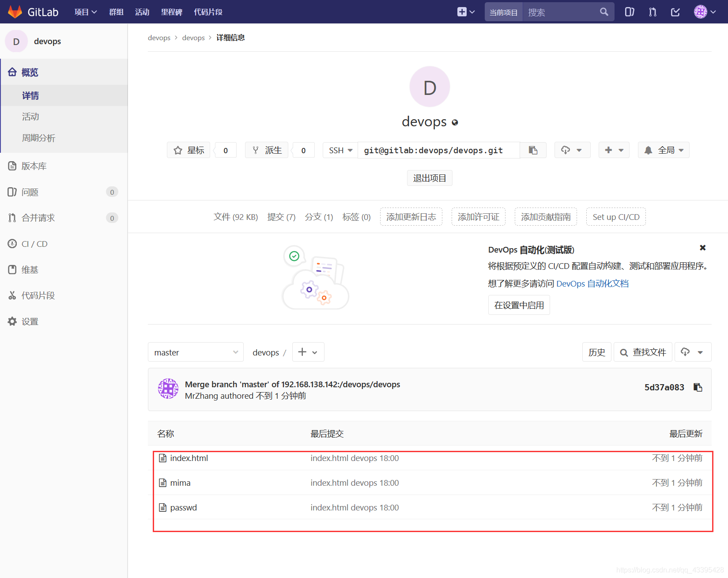Open the master branch selector

pyautogui.click(x=196, y=352)
